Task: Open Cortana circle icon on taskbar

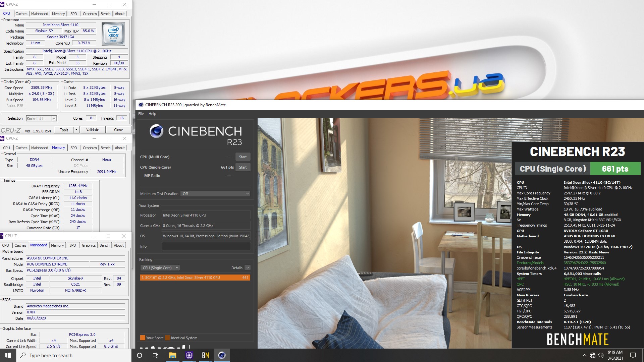Action: [140, 355]
